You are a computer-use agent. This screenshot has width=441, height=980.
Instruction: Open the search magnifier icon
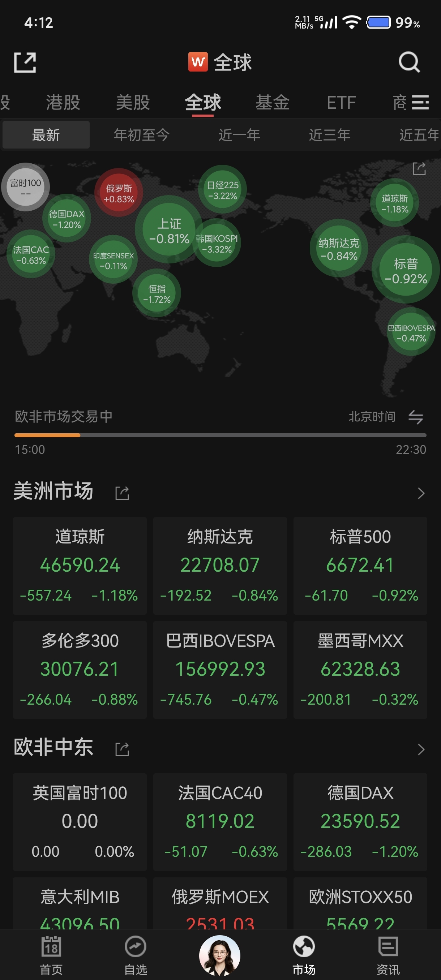click(409, 62)
